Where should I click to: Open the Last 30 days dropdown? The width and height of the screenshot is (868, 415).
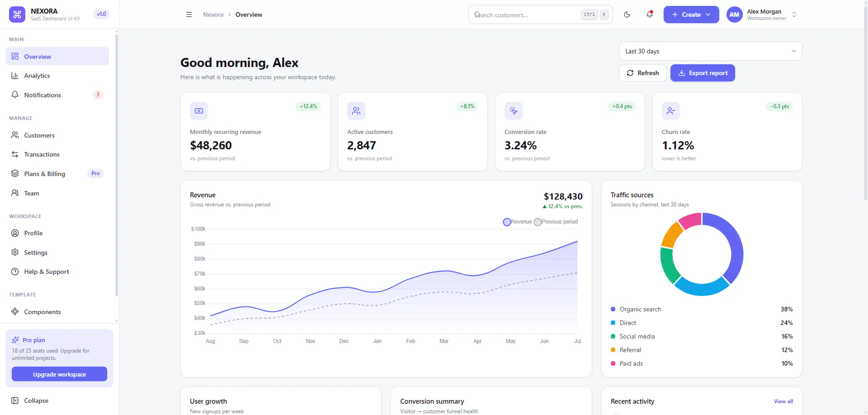[710, 51]
